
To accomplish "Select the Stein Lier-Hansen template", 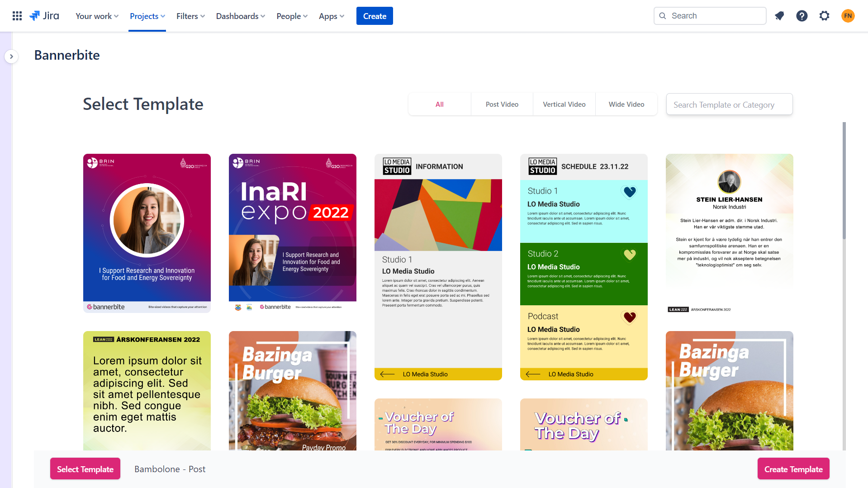I will pos(730,233).
